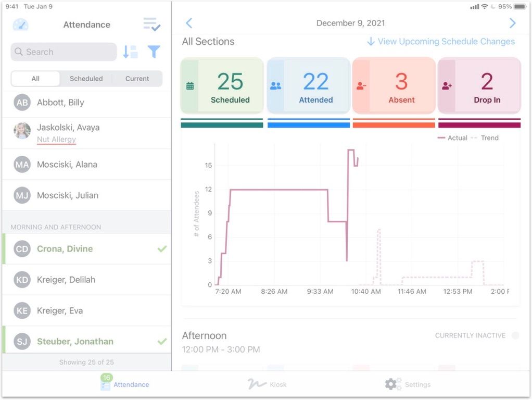Click the CD avatar for Divine Crona
532x400 pixels.
22,249
